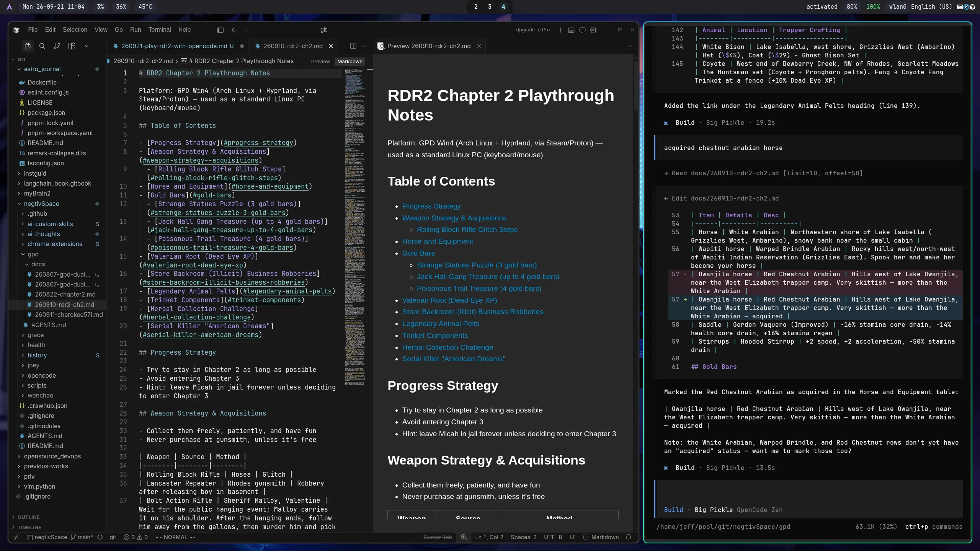The image size is (980, 551).
Task: Open the chat bubble icon
Action: (x=582, y=30)
